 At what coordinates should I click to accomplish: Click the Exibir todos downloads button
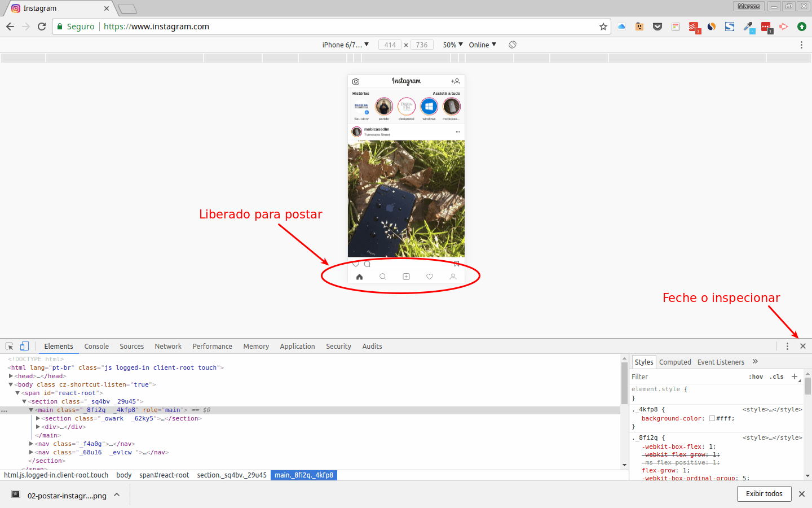pos(764,494)
